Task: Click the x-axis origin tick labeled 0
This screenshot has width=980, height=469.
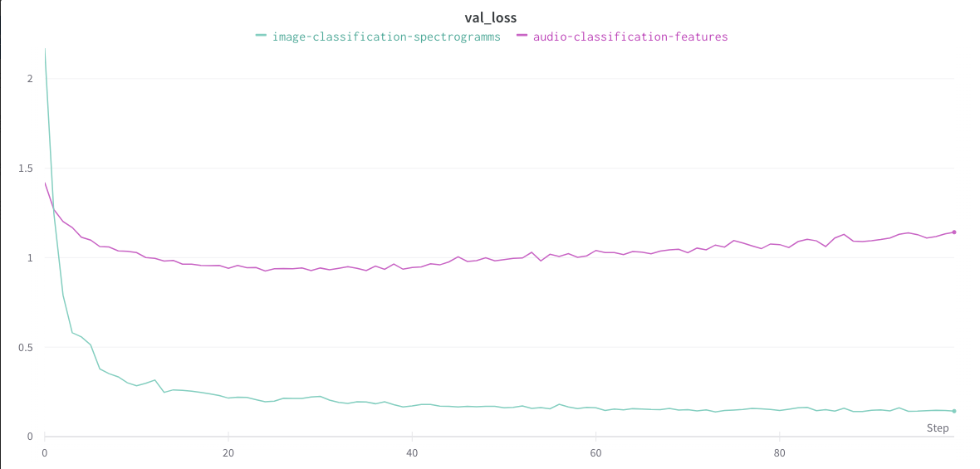Action: coord(45,453)
